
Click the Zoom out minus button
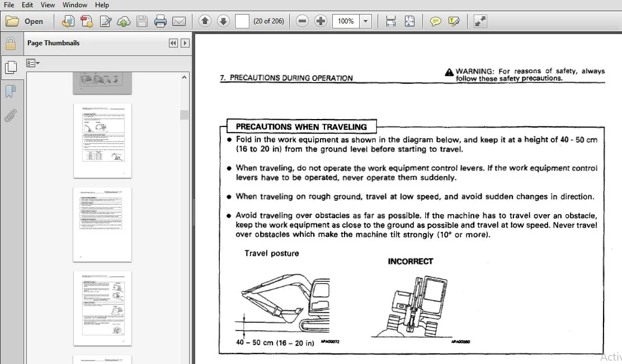tap(302, 21)
